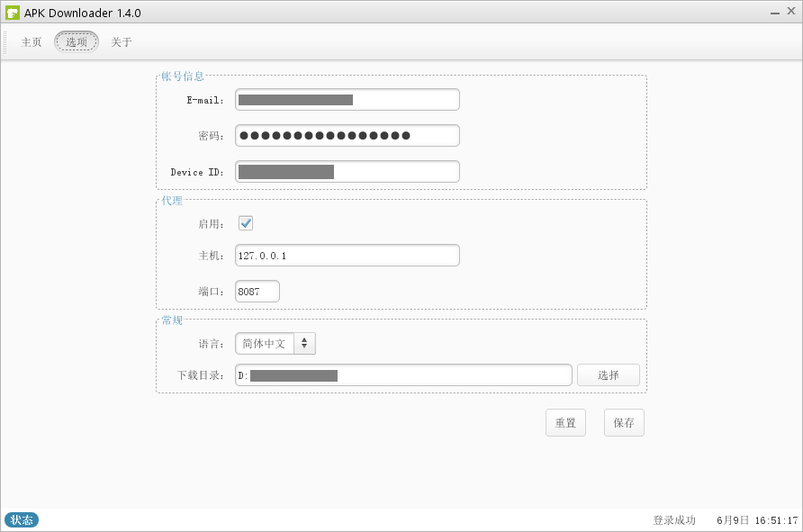Click the 常规 group title

172,320
